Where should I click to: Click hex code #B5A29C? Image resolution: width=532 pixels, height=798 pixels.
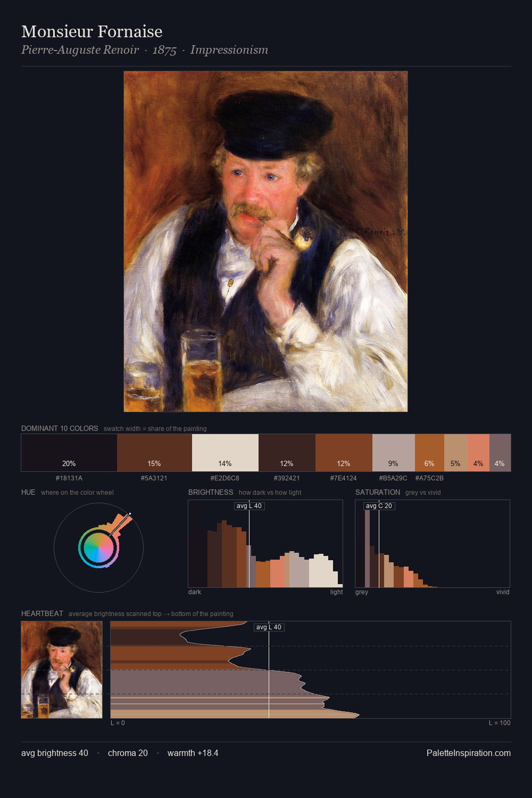[x=393, y=478]
